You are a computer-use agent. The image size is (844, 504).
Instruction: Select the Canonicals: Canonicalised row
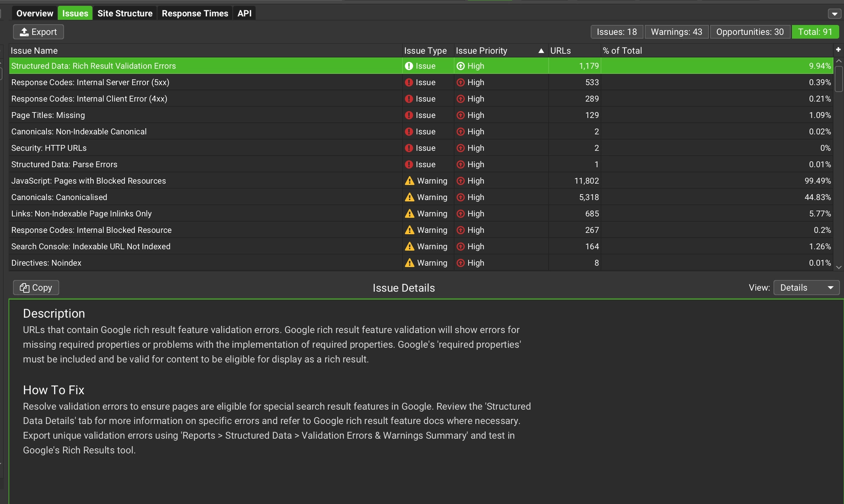click(x=171, y=197)
